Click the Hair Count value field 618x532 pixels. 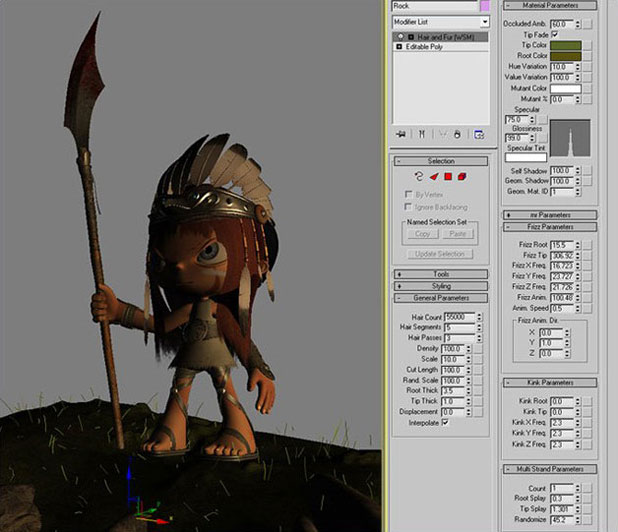[x=460, y=317]
